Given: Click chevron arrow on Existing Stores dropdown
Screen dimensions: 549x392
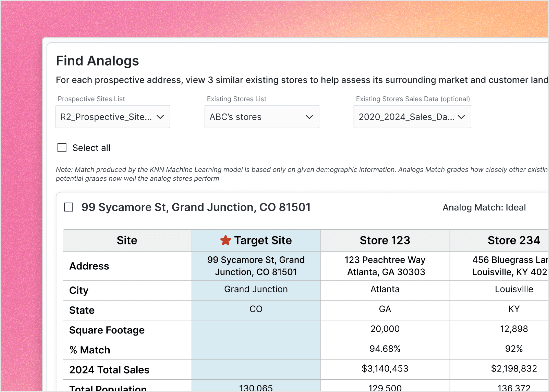Looking at the screenshot, I should point(309,117).
